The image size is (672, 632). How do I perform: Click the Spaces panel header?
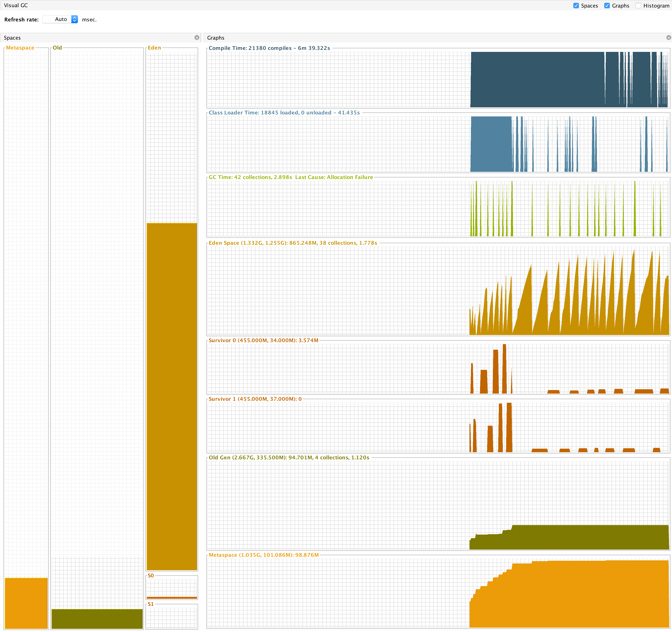[12, 37]
